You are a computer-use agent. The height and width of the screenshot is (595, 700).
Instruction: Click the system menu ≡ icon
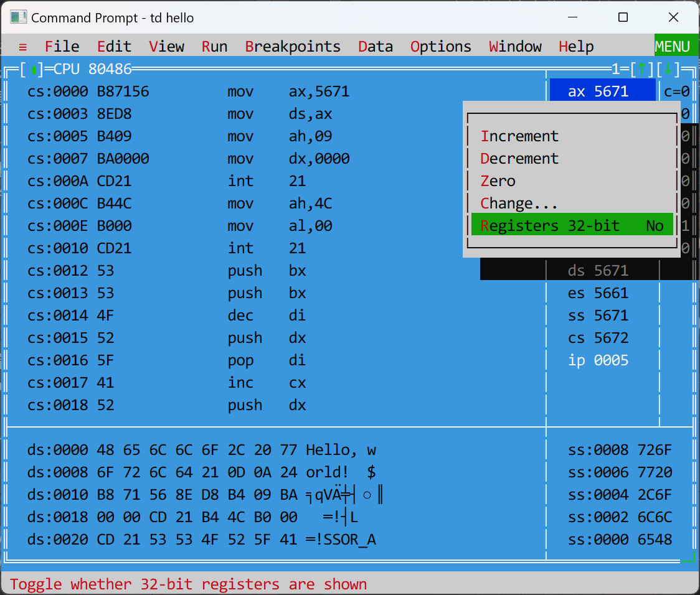(x=23, y=47)
